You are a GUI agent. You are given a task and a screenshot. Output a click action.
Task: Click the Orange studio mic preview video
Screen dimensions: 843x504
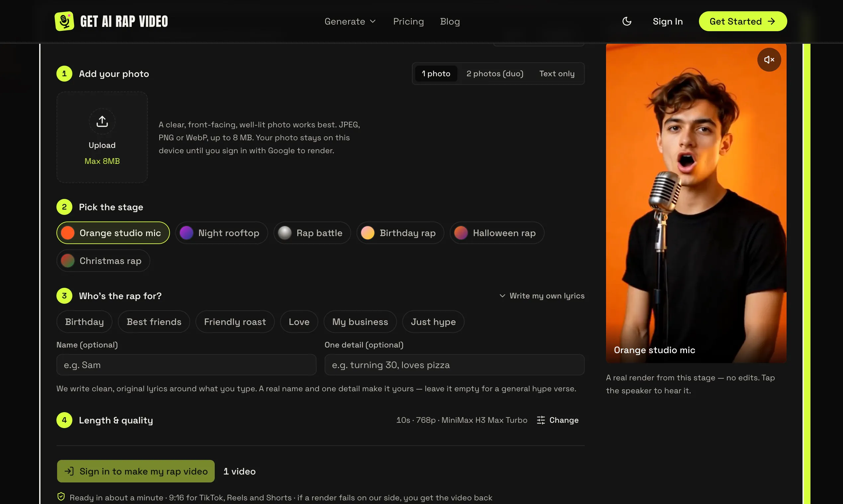tap(696, 203)
